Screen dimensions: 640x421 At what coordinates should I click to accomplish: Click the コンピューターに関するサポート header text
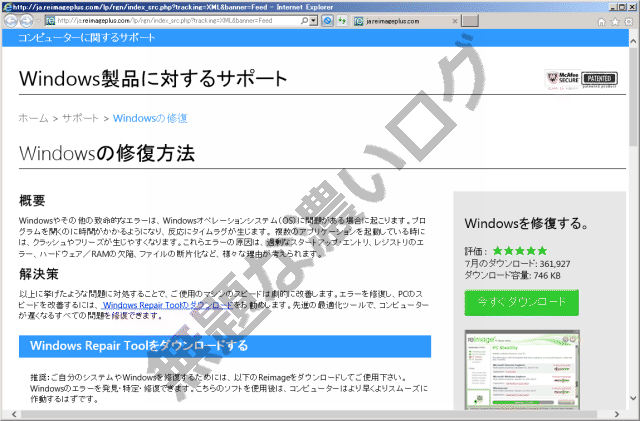click(87, 38)
